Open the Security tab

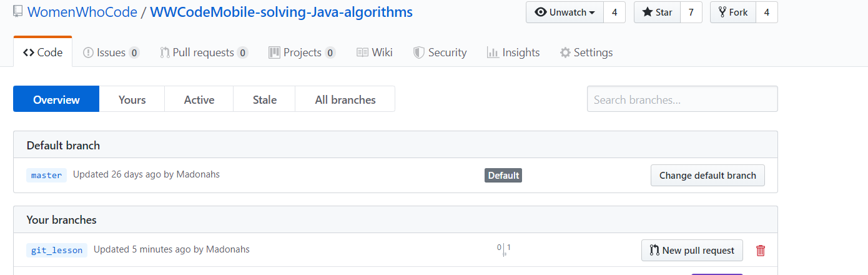(440, 52)
